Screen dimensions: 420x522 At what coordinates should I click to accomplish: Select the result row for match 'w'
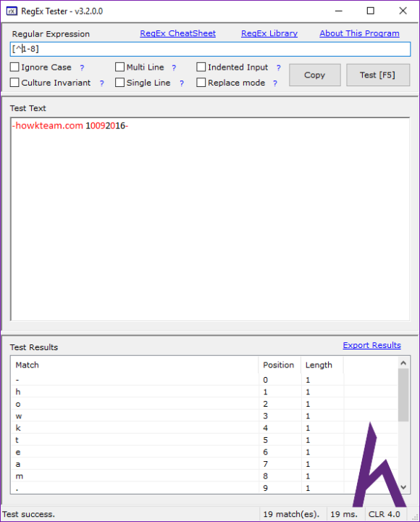point(204,416)
